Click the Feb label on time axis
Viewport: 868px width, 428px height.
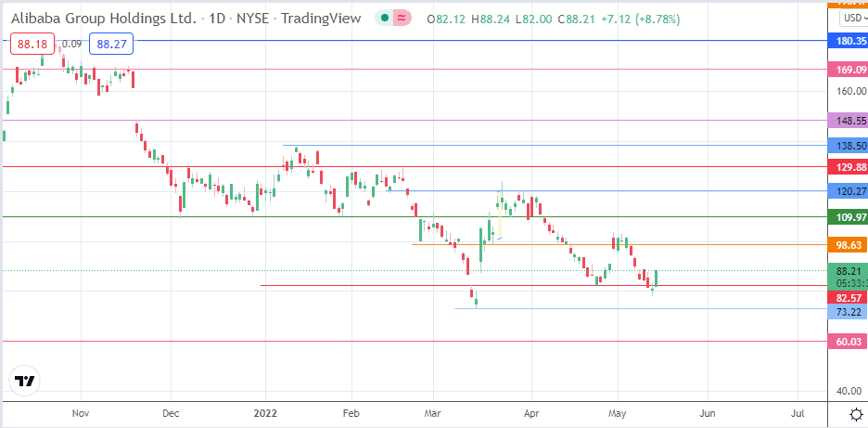pos(351,413)
